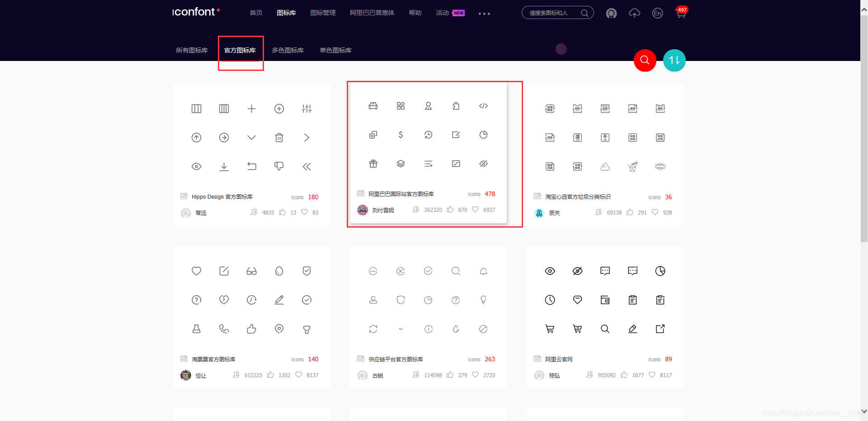Screen dimensions: 868x421
Task: Like the 阿里巴巴国际站 library with thumbs-up 870
Action: tap(450, 210)
